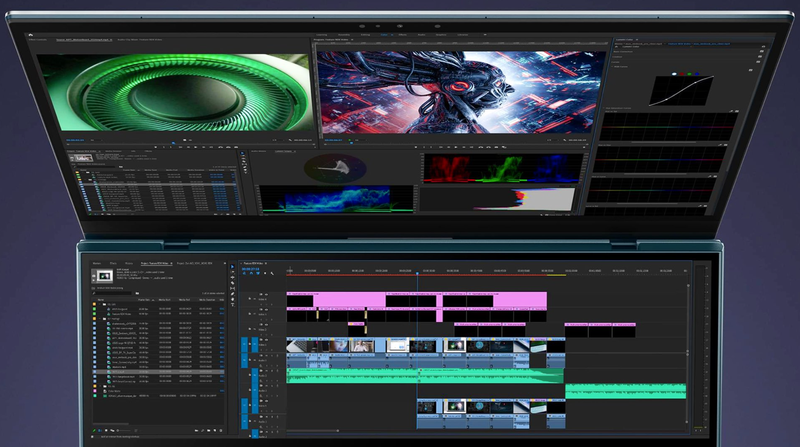
Task: Click the Project panel search field
Action: [x=112, y=293]
